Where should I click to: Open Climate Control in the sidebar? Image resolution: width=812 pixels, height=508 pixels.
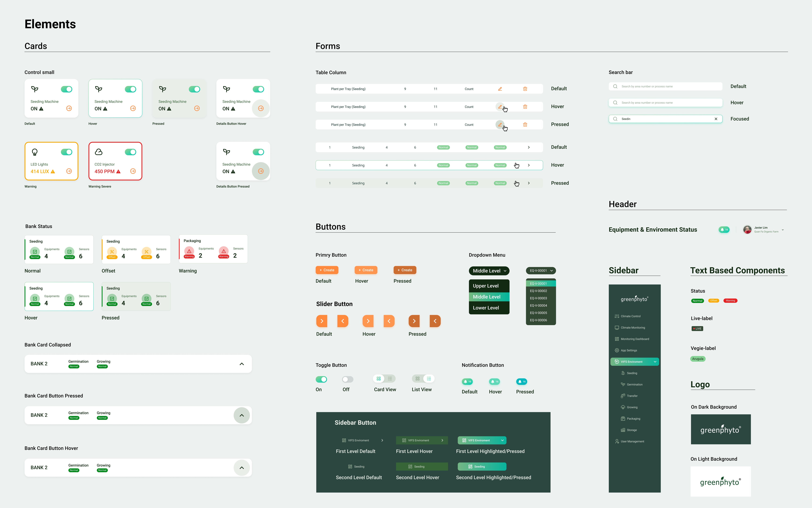click(628, 316)
